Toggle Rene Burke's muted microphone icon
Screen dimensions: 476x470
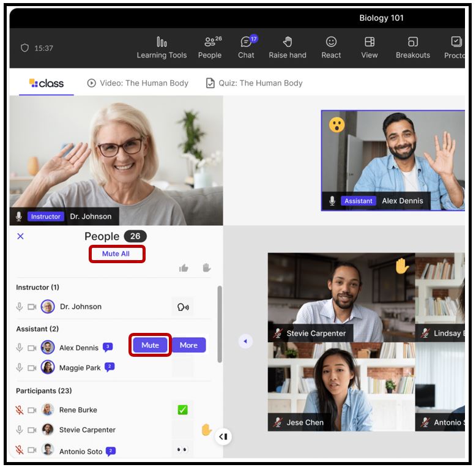[20, 410]
